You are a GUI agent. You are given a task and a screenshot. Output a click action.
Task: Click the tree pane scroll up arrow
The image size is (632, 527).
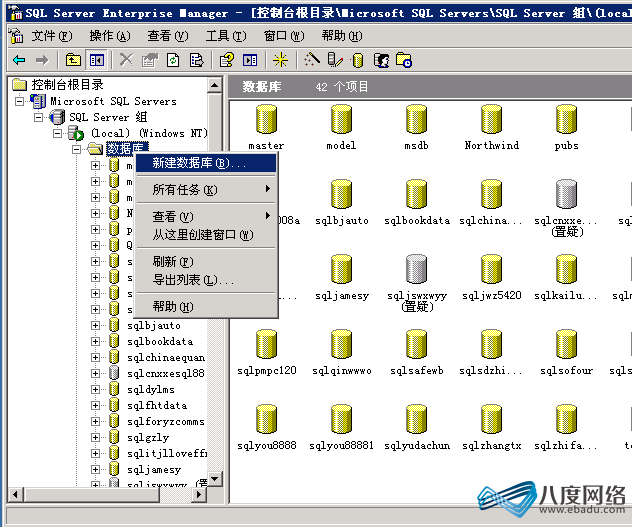pos(214,85)
